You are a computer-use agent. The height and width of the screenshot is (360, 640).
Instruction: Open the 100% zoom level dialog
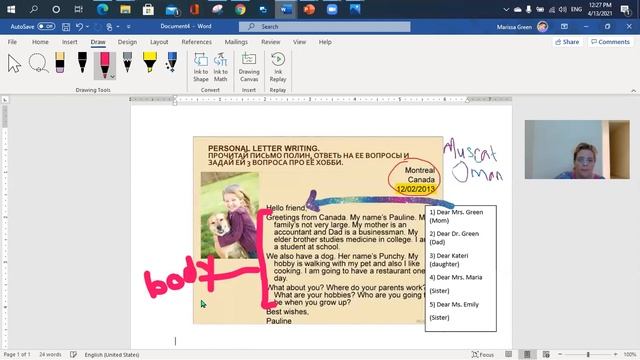click(x=630, y=354)
